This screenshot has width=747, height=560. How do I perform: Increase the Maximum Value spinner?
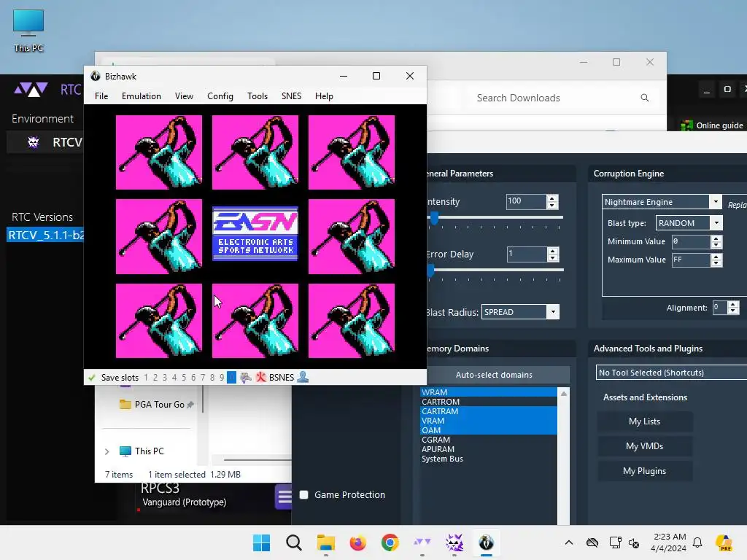[716, 257]
